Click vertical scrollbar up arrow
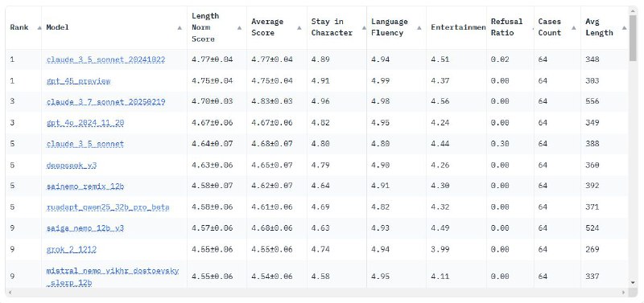This screenshot has width=644, height=303. click(633, 11)
